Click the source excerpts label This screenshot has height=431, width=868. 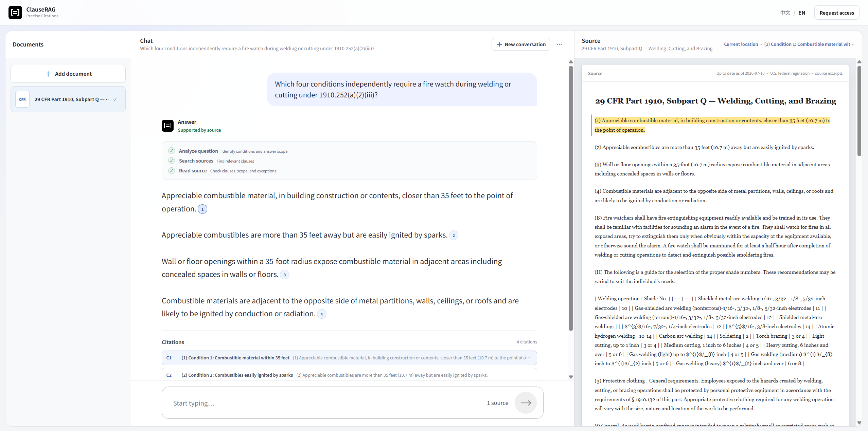tap(829, 73)
